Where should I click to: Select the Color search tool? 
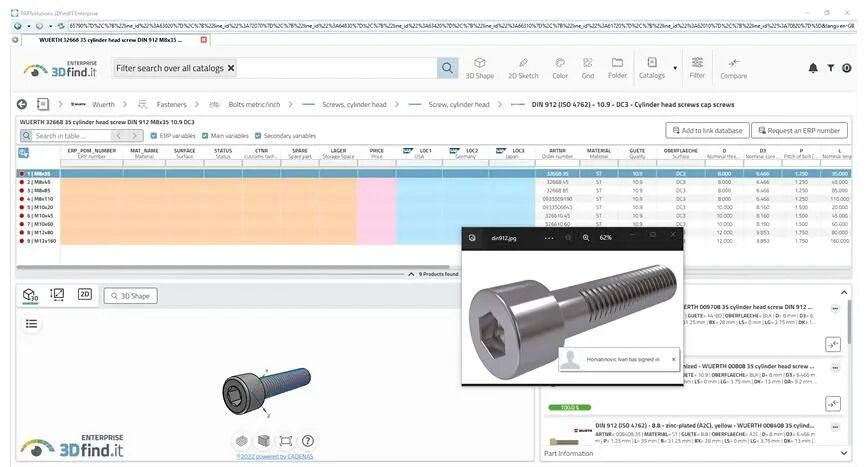560,68
